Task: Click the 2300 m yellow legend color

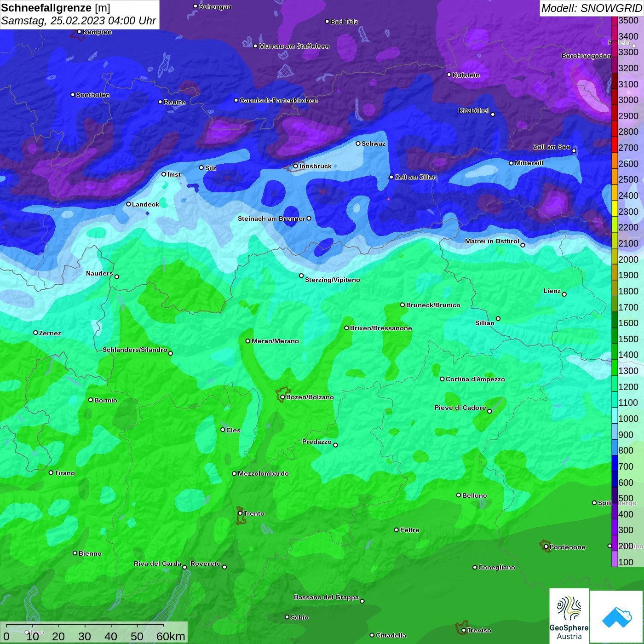Action: (x=615, y=208)
